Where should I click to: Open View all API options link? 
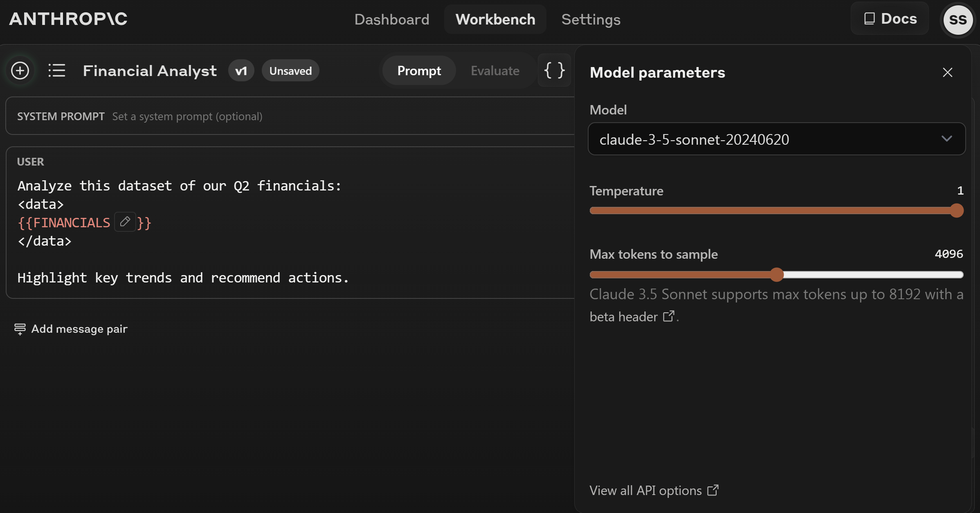point(654,490)
